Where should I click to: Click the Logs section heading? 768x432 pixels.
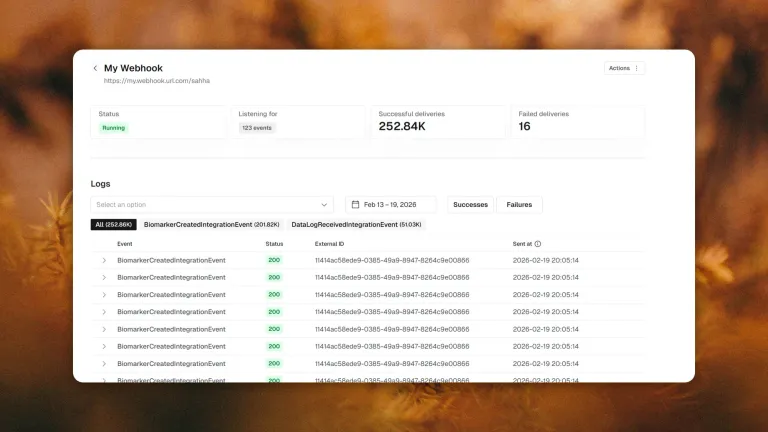tap(100, 184)
